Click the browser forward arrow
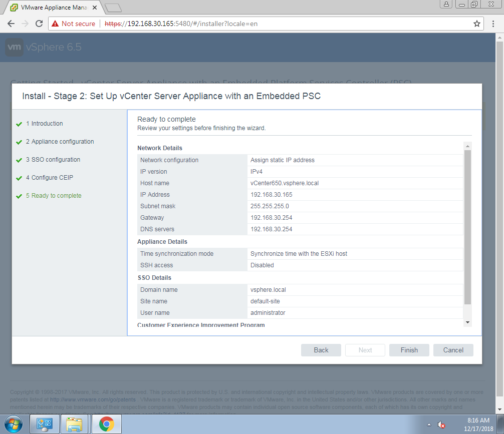The height and width of the screenshot is (434, 504). click(25, 24)
